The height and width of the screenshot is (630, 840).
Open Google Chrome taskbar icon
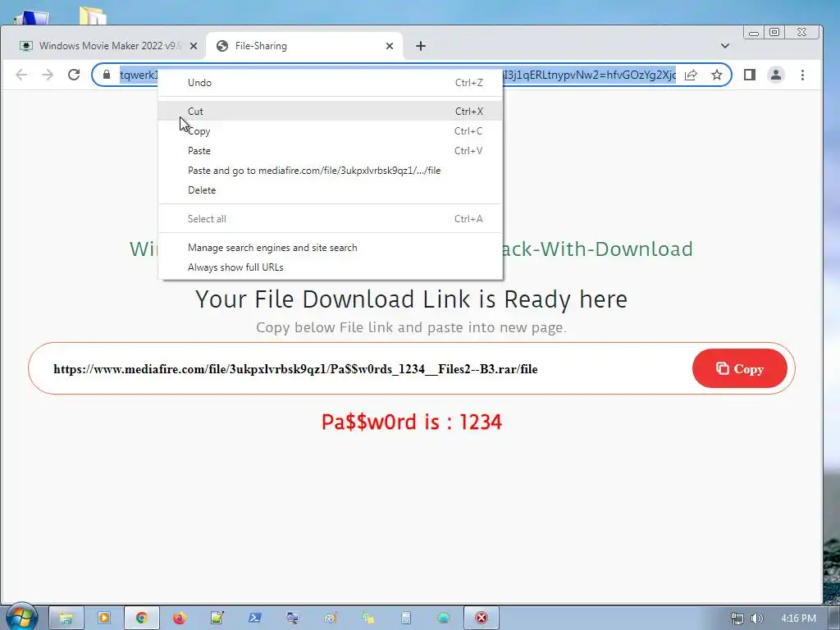click(141, 619)
